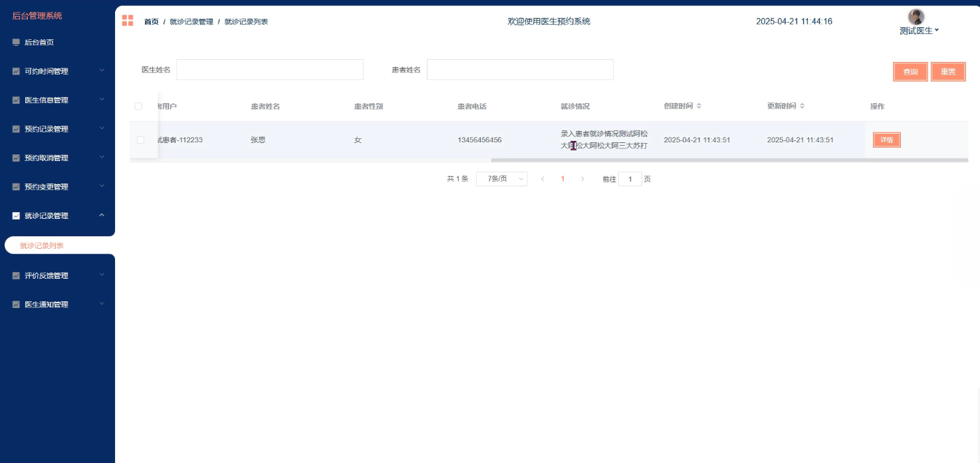
Task: Open 测试医生 user dropdown
Action: 919,31
